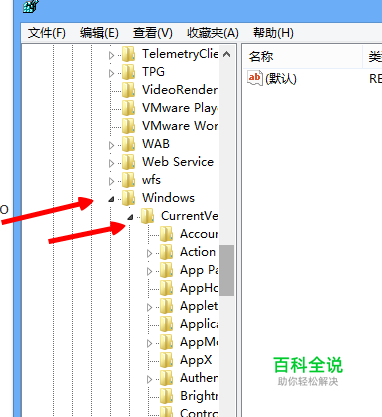Expand the Action key
Screen dimensions: 382x417
pyautogui.click(x=150, y=253)
